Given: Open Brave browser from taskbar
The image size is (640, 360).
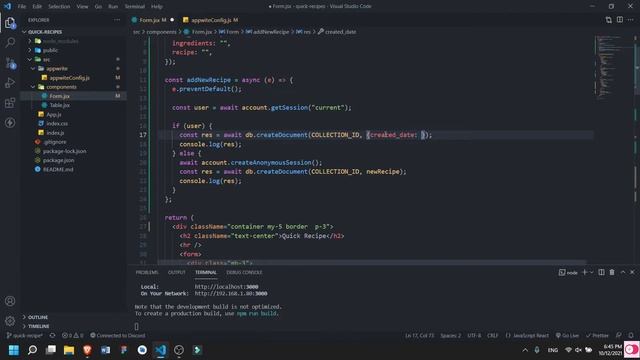Looking at the screenshot, I should (x=87, y=350).
